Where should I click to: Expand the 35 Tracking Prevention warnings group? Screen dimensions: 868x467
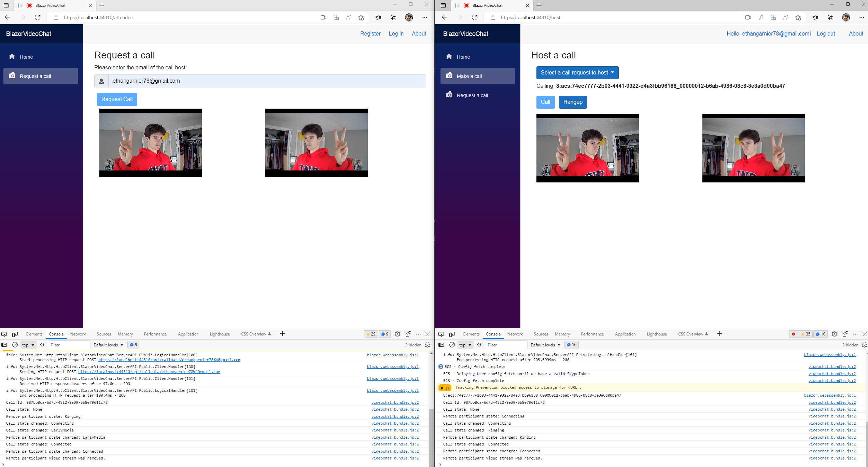pyautogui.click(x=442, y=388)
